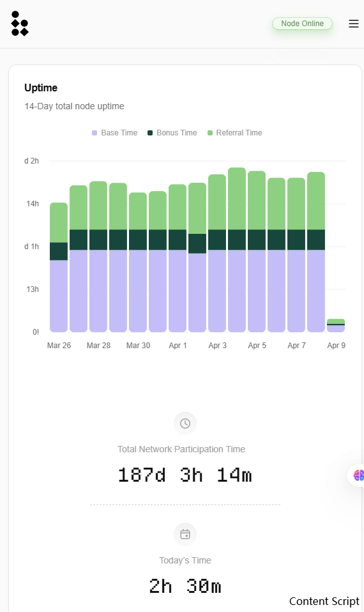Image resolution: width=364 pixels, height=612 pixels.
Task: Click the '13h' y-axis label
Action: point(33,289)
